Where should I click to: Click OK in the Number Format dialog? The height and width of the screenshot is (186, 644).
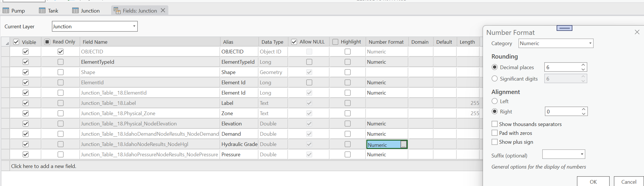[593, 182]
